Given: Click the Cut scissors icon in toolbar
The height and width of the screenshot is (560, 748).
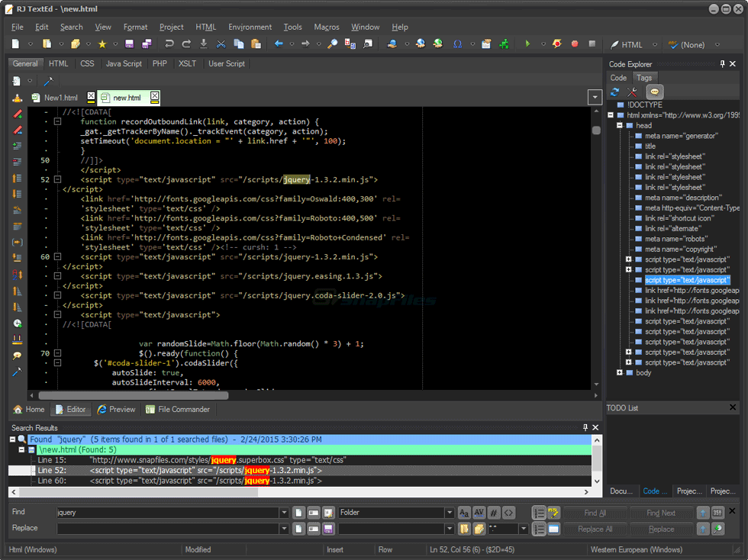Looking at the screenshot, I should pos(221,44).
